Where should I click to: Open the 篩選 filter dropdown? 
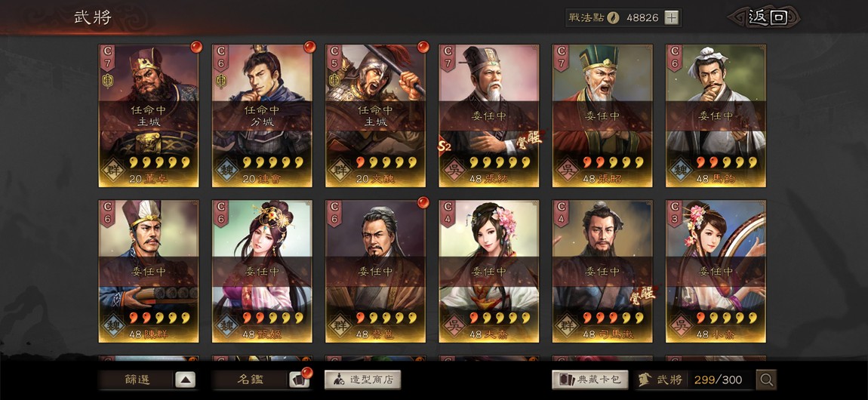click(x=136, y=380)
